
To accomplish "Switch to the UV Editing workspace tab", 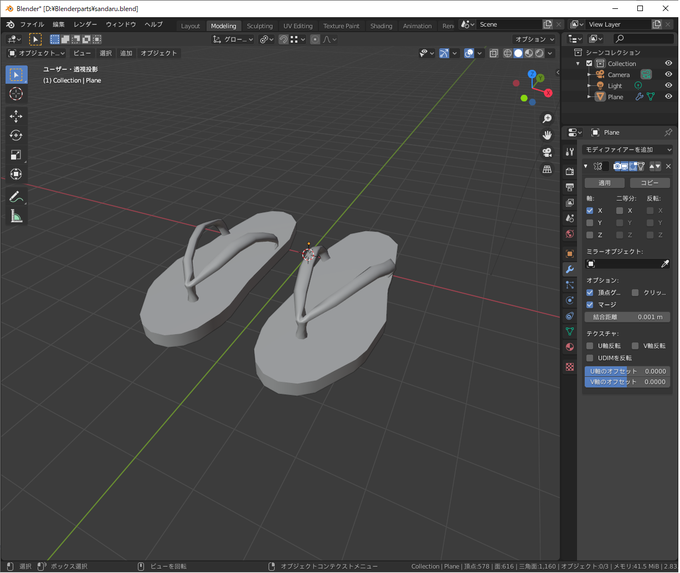I will pyautogui.click(x=298, y=26).
